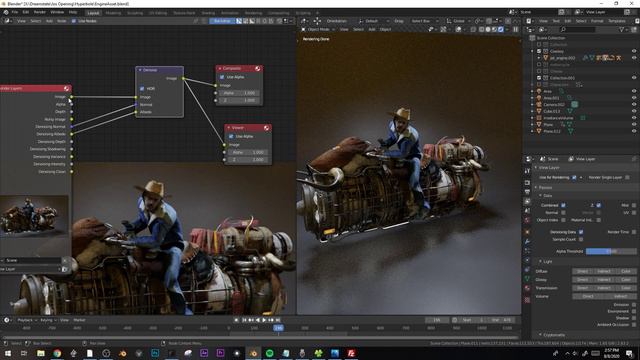This screenshot has width=640, height=360.
Task: Toggle Use Alpha on Composite node
Action: [x=222, y=77]
